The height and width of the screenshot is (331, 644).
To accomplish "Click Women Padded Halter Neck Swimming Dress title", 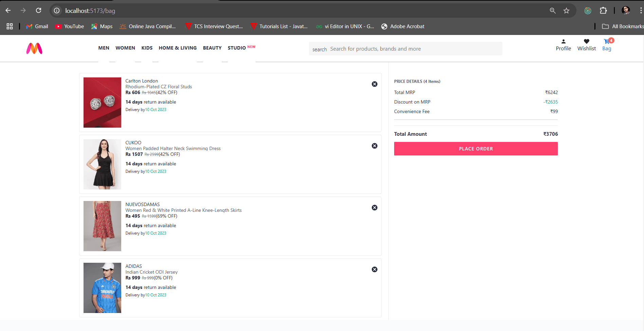I will [x=173, y=148].
